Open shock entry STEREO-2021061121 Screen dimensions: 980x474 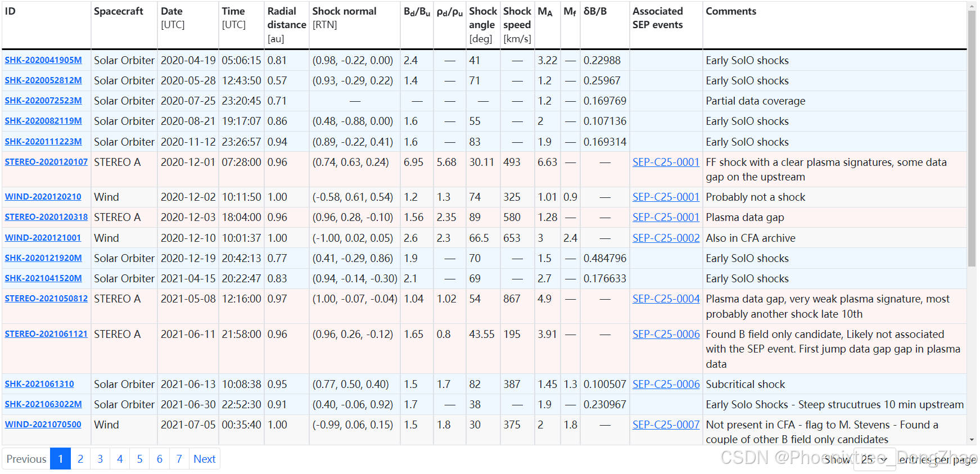[x=46, y=334]
